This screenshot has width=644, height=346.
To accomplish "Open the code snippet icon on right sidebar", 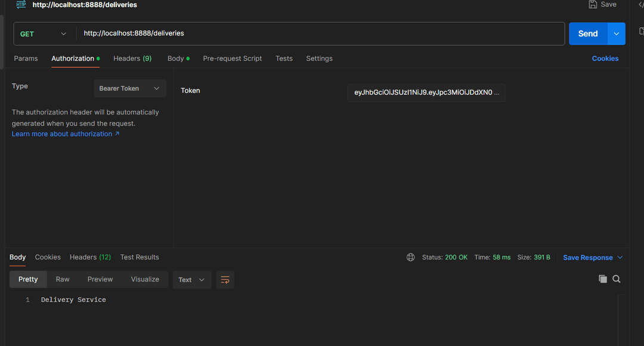I will tap(641, 4).
